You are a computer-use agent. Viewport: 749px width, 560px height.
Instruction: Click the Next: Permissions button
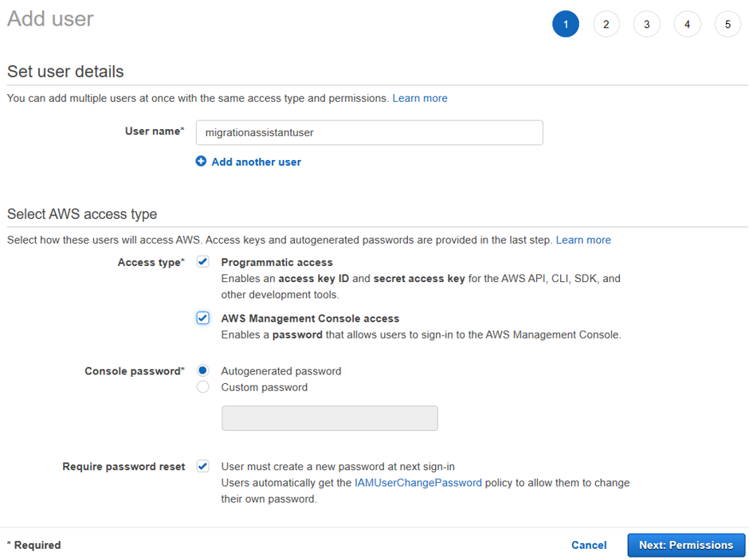click(x=686, y=545)
